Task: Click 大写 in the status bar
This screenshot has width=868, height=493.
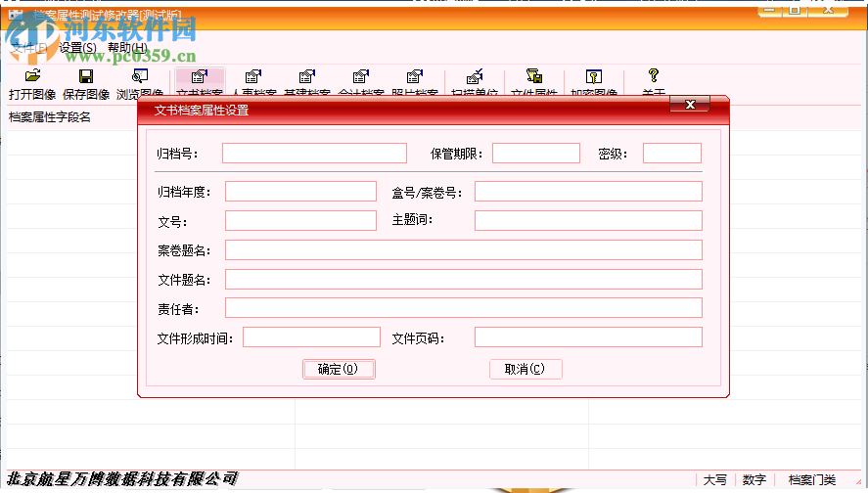Action: coord(714,479)
